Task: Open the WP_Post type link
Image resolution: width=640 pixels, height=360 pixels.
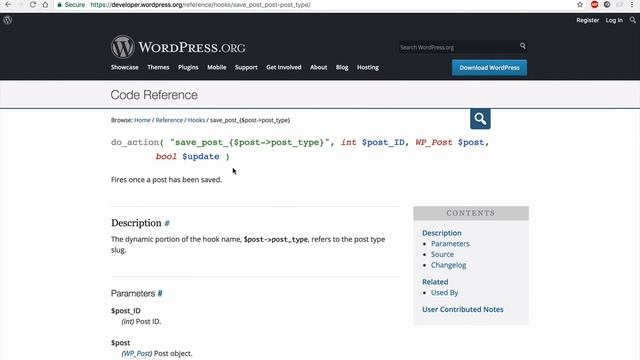Action: pos(137,353)
